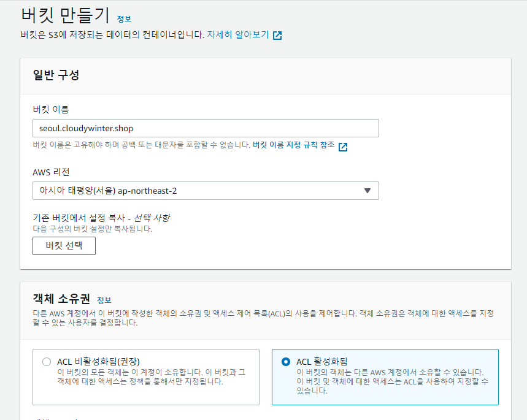
Task: Click the 기존 버킷에서 설정 복사 label
Action: 101,218
